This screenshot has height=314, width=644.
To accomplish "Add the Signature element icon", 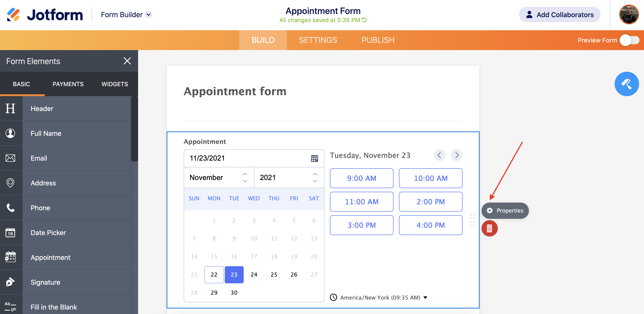I will [11, 282].
